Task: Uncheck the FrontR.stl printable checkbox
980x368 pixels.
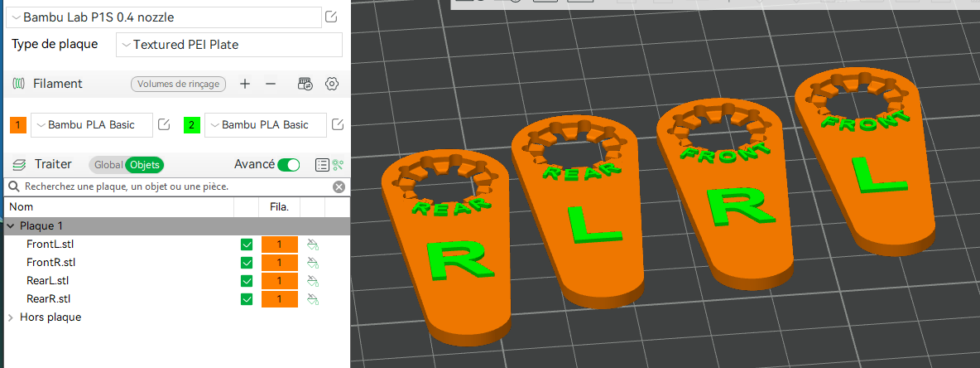Action: tap(247, 263)
